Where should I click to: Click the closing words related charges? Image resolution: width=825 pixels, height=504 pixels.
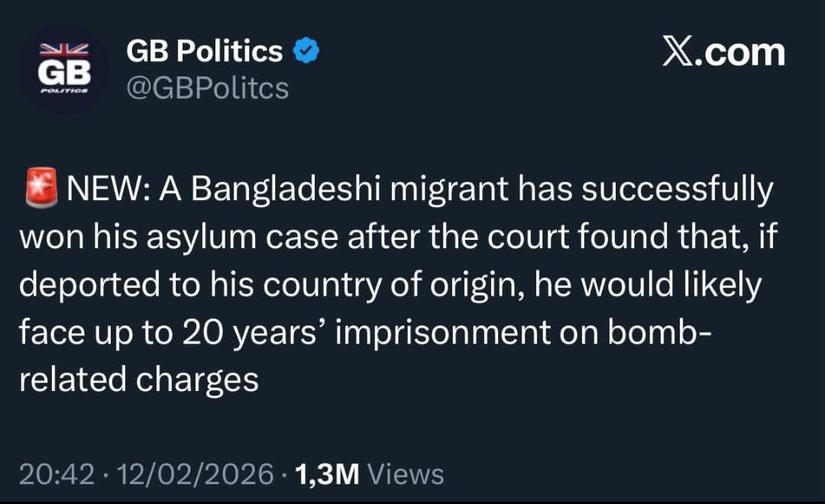pyautogui.click(x=138, y=380)
